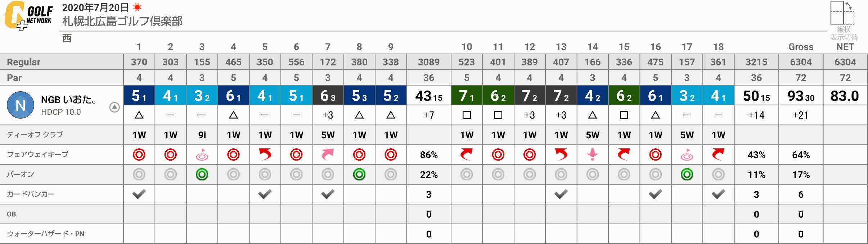Screen dimensions: 868x244
Task: Click the NET 83.0 score
Action: (x=845, y=96)
